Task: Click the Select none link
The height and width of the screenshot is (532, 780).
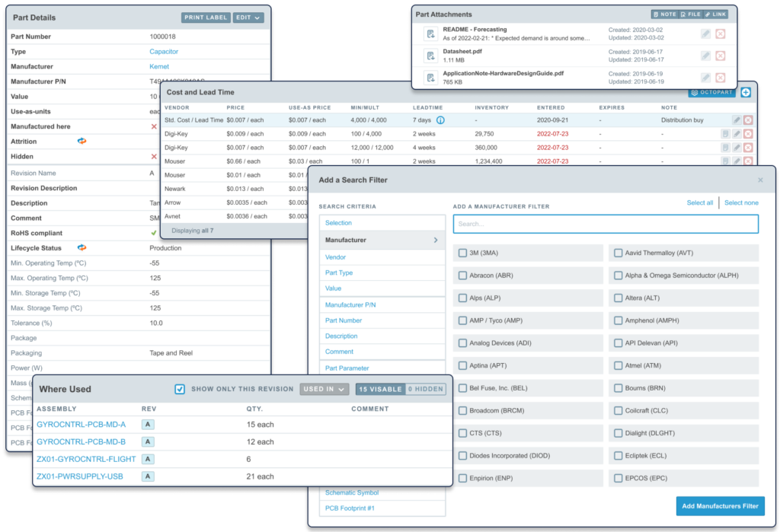Action: point(741,203)
